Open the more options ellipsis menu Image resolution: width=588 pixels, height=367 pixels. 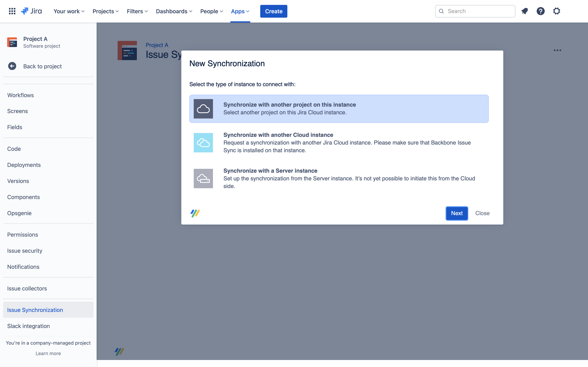557,50
